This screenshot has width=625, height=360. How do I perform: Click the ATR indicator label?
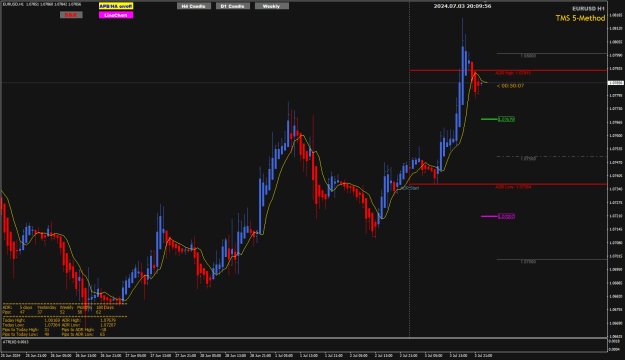coord(16,342)
